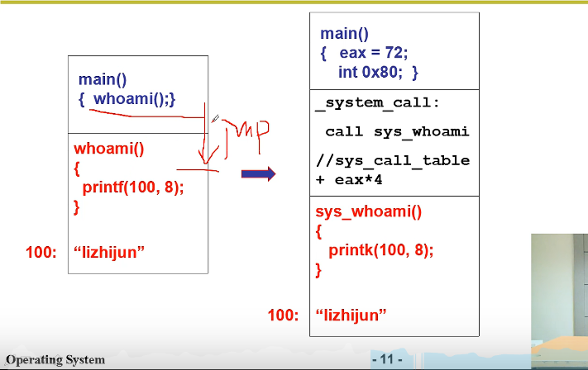Click the blue right-pointing arrow between boxes
588x370 pixels.
[x=258, y=173]
